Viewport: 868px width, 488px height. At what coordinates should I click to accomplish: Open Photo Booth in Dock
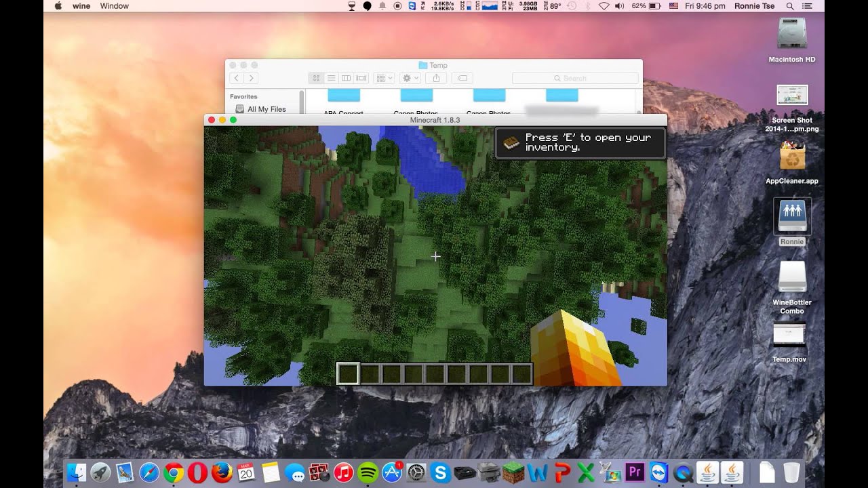pos(319,472)
